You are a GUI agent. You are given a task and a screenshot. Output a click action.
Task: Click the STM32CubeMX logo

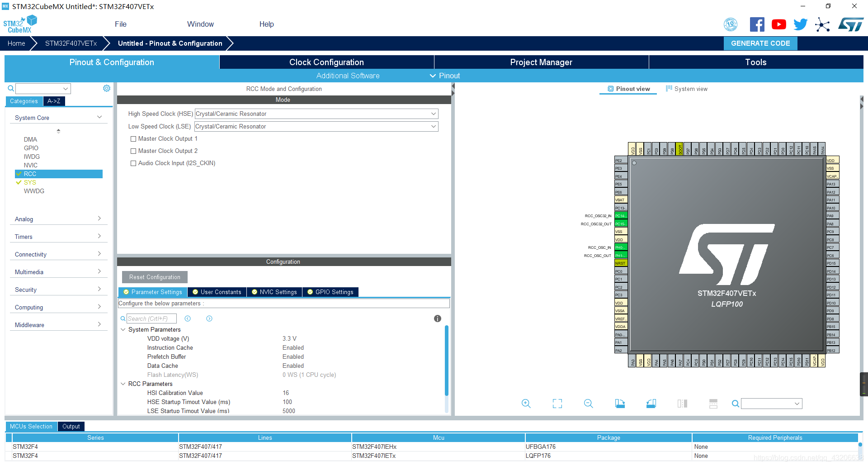tap(20, 24)
